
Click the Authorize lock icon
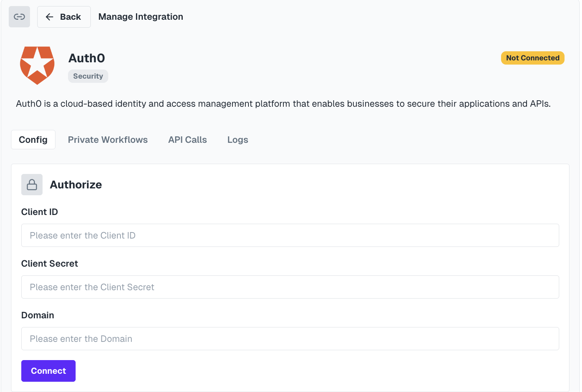(32, 185)
